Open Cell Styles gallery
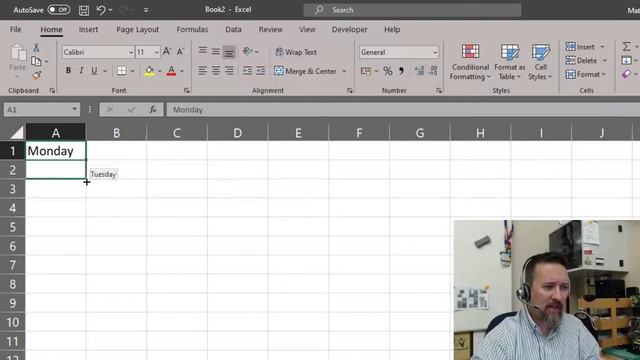Screen dimensions: 640x360 pos(540,62)
